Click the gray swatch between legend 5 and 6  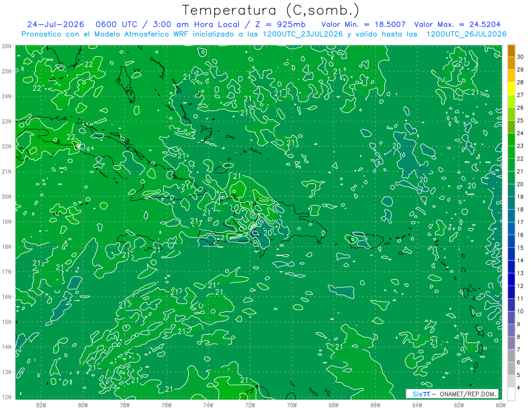pyautogui.click(x=511, y=368)
